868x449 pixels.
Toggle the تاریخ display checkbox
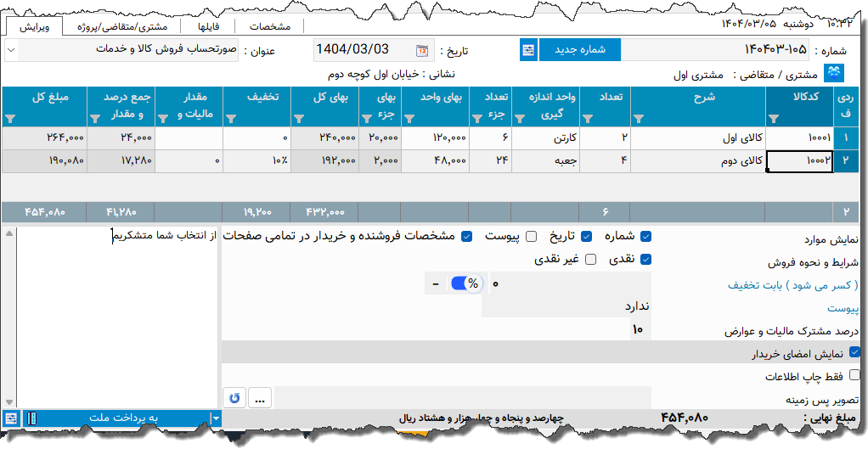pyautogui.click(x=586, y=237)
